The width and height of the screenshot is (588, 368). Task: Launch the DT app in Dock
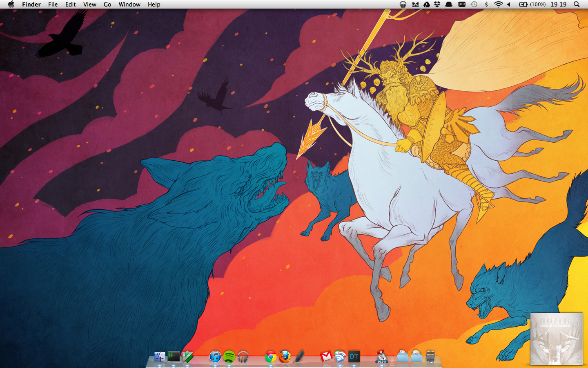click(354, 357)
